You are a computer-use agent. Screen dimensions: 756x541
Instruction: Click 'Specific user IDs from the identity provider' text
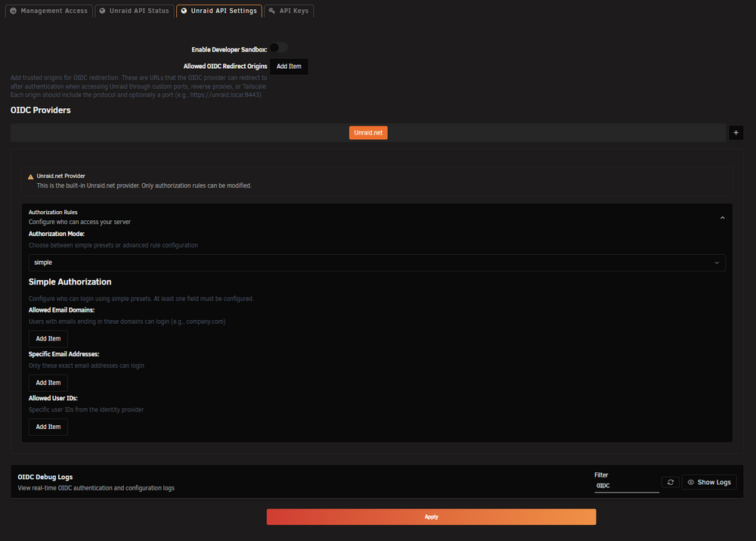click(86, 410)
